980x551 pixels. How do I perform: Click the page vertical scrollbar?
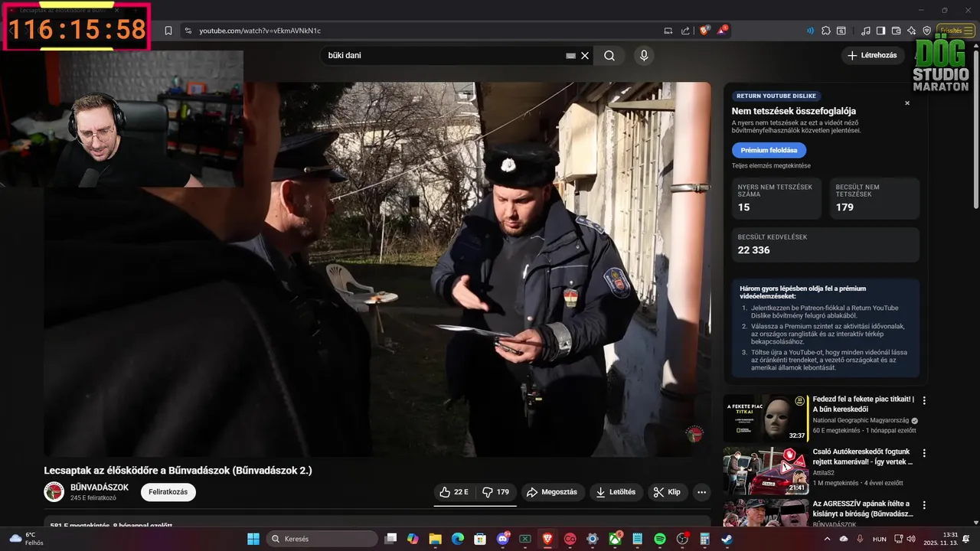(975, 130)
